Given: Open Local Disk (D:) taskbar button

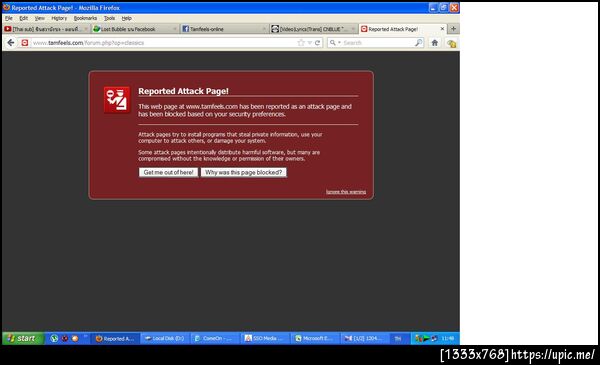Looking at the screenshot, I should 165,339.
